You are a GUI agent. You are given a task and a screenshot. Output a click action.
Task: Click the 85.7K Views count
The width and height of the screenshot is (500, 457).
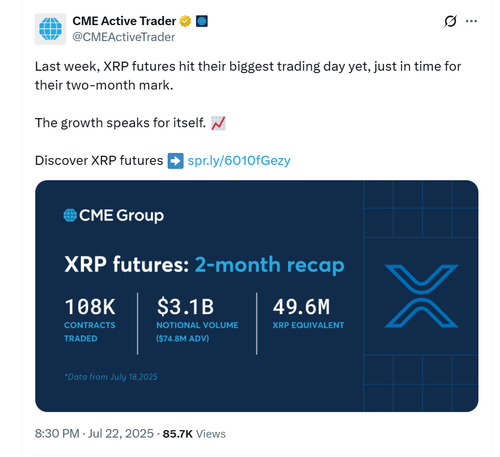[194, 434]
